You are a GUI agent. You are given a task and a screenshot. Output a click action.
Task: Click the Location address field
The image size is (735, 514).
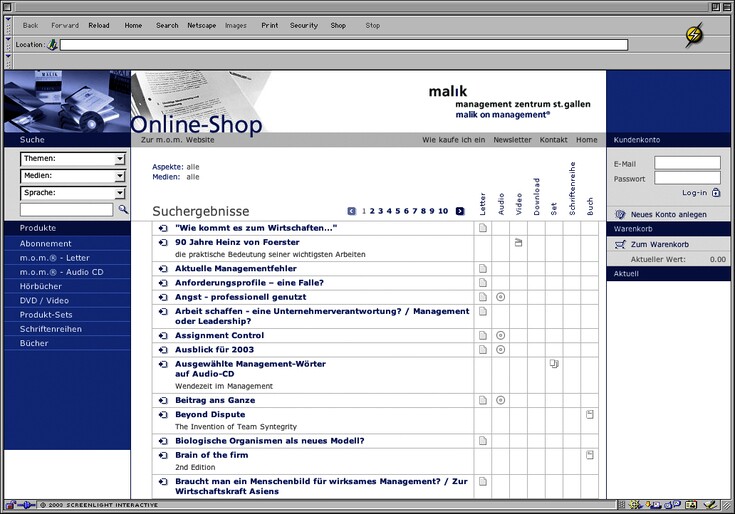tap(344, 45)
